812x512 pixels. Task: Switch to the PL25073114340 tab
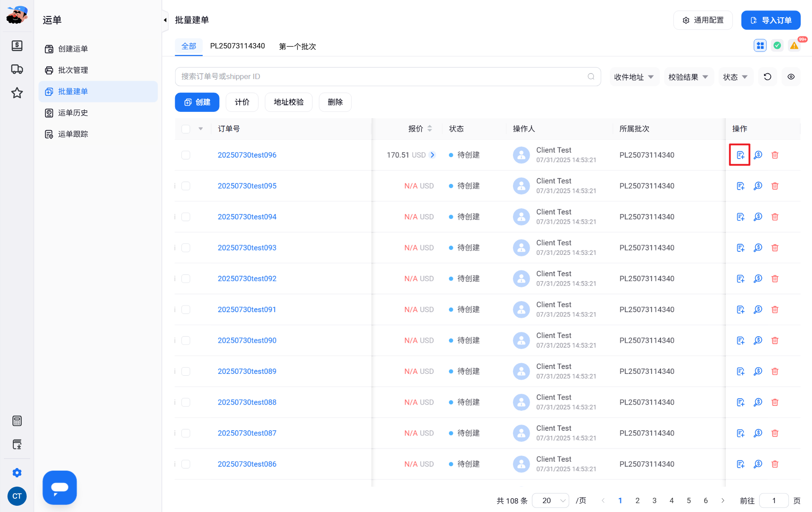237,46
